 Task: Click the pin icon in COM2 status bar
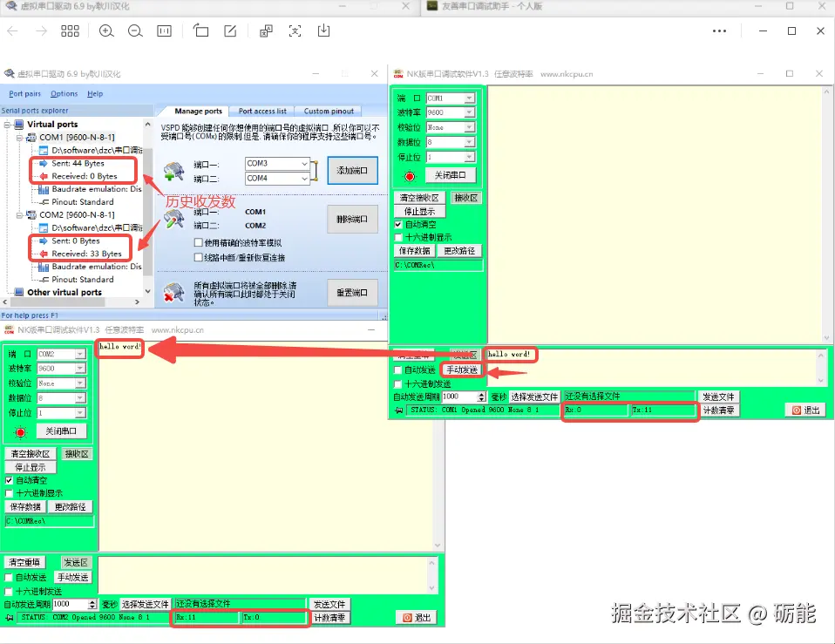coord(9,617)
